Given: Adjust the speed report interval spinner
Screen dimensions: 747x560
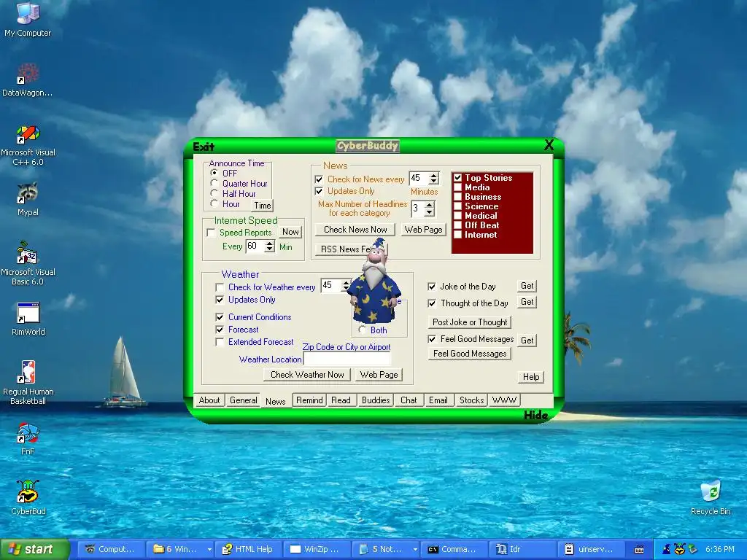Looking at the screenshot, I should point(270,246).
